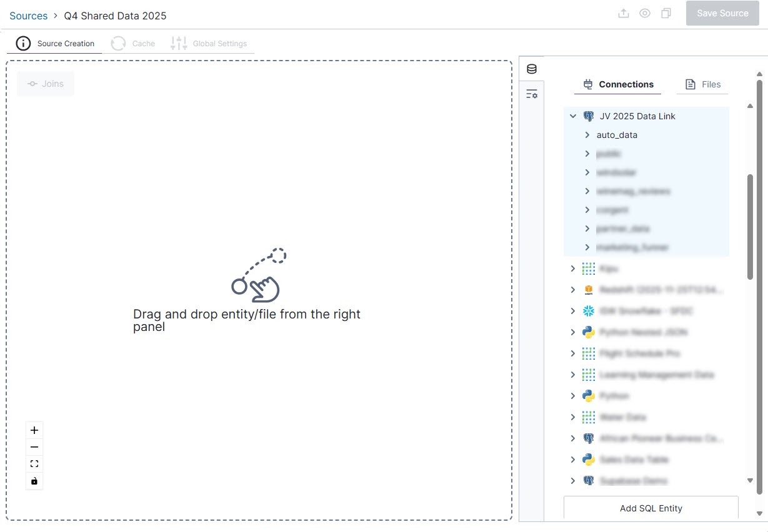768x532 pixels.
Task: Zoom out on the canvas with minus icon
Action: pyautogui.click(x=34, y=447)
